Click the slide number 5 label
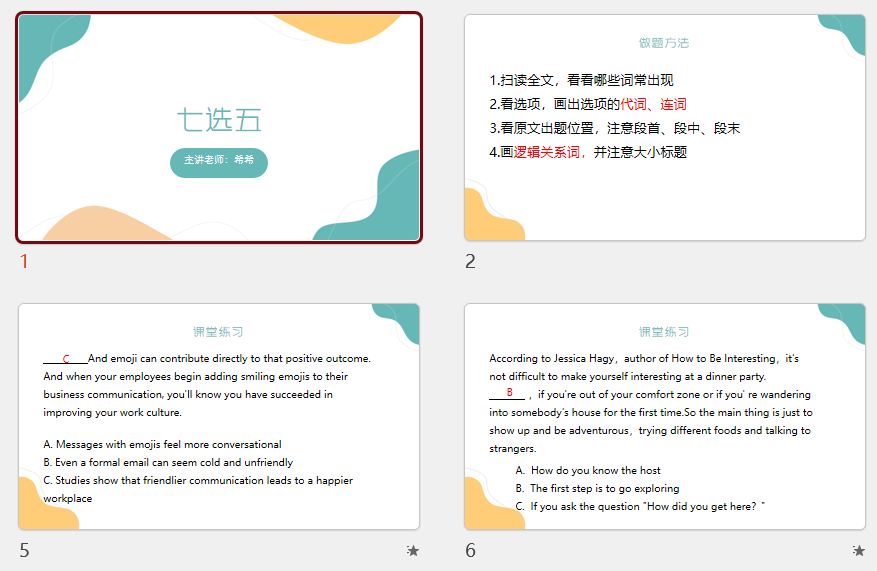 coord(25,550)
